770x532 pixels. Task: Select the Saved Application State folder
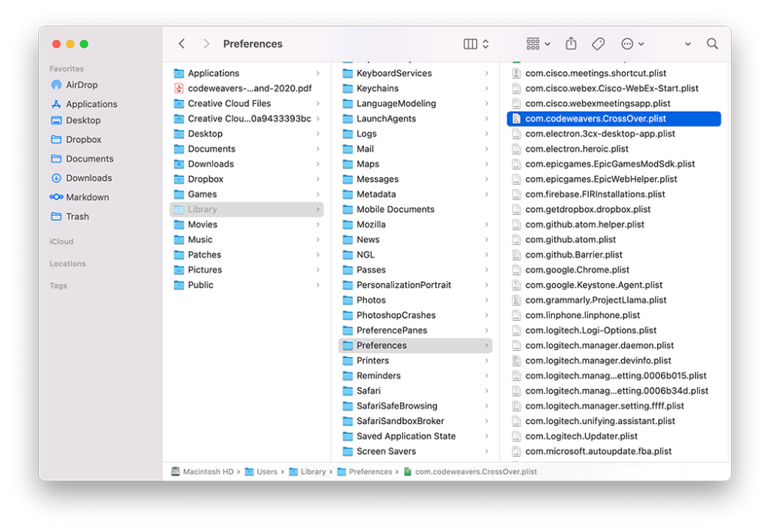click(x=405, y=437)
